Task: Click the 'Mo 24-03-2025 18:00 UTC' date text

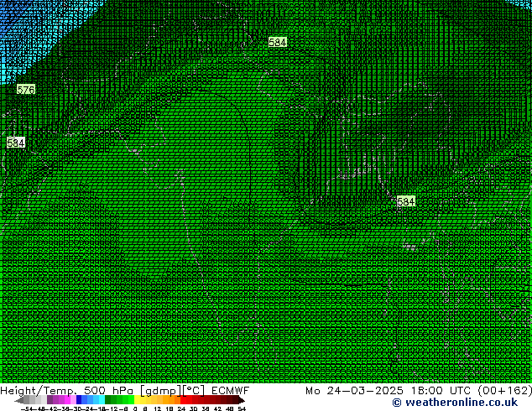Action: pos(388,391)
